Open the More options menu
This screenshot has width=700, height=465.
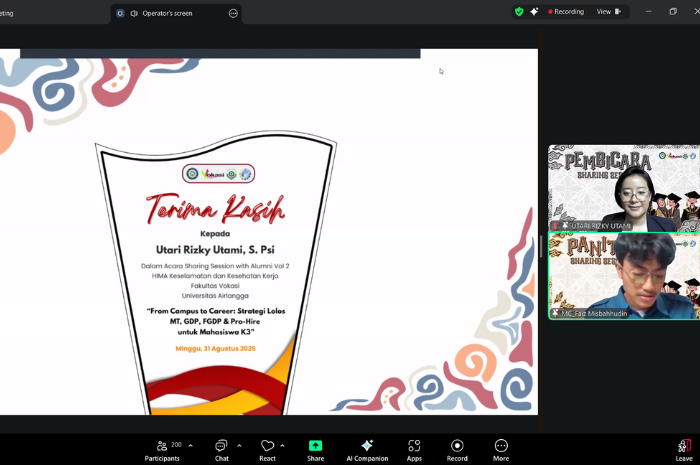point(501,450)
